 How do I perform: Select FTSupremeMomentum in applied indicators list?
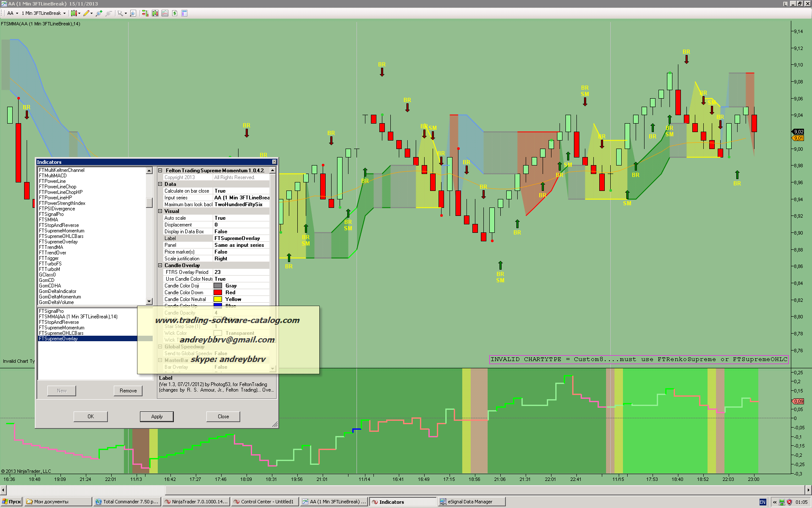(x=62, y=328)
